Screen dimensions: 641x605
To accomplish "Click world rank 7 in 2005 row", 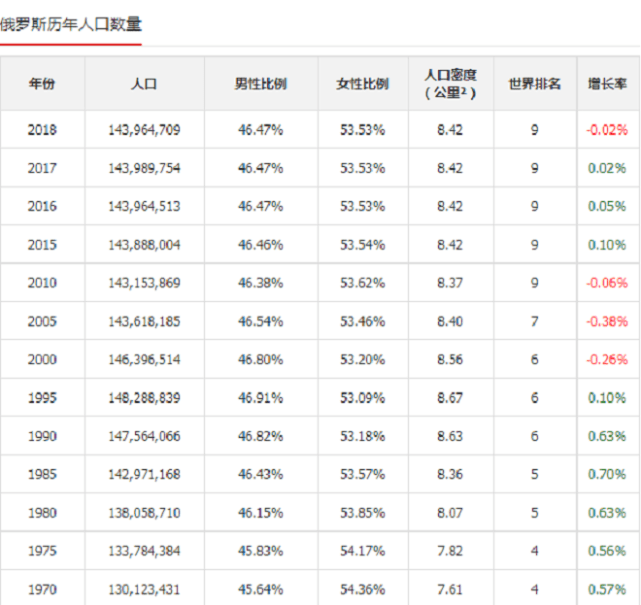I will point(534,321).
